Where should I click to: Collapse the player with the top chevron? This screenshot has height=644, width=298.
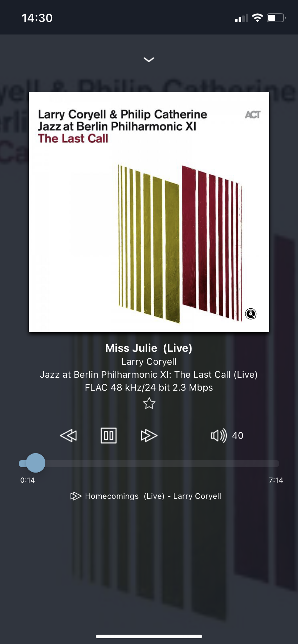coord(149,60)
